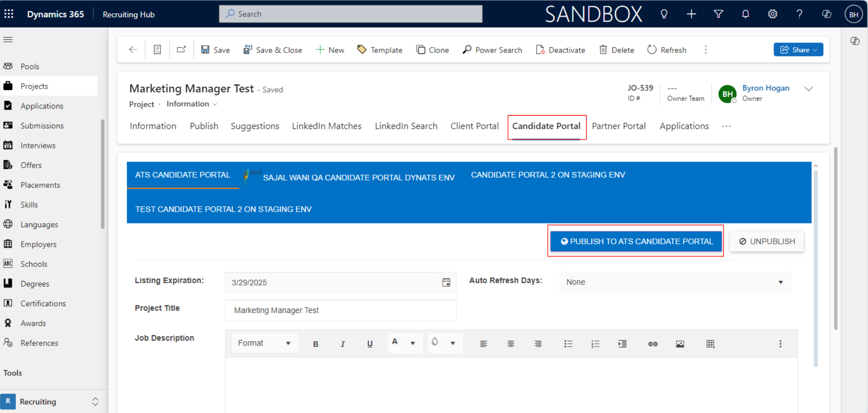Open the Format dropdown
868x413 pixels.
click(x=264, y=343)
